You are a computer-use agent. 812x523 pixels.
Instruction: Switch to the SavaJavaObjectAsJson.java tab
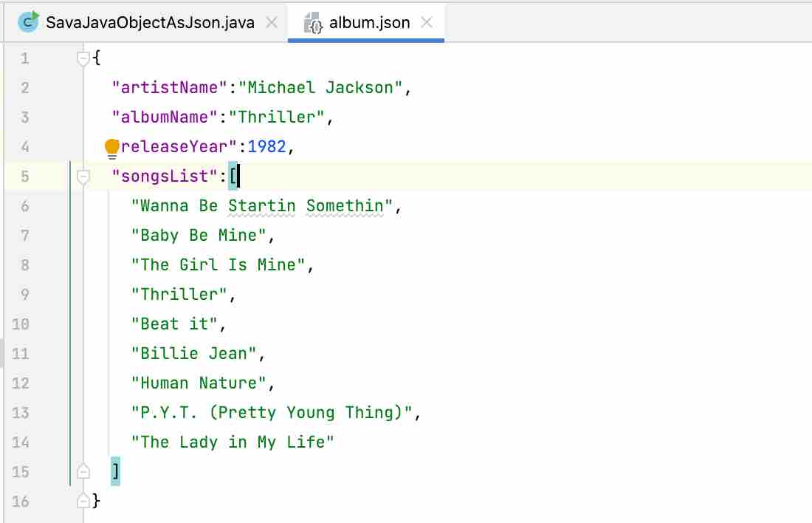pyautogui.click(x=146, y=22)
